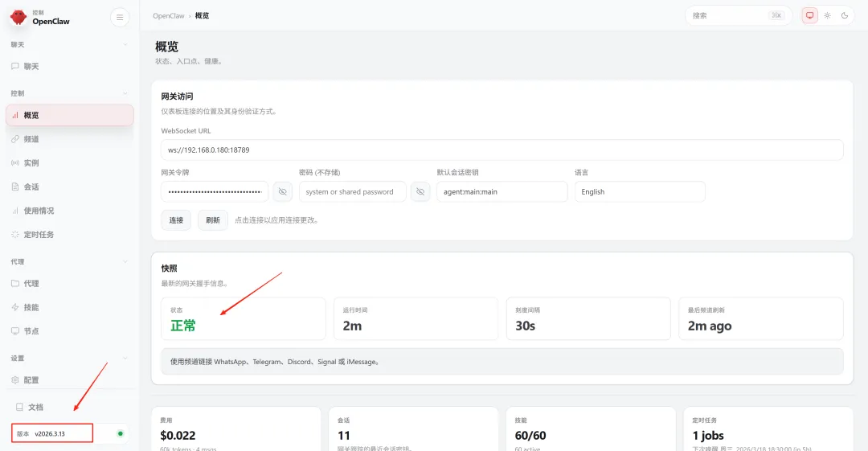Click the green status dot indicator
This screenshot has height=451, width=868.
click(120, 433)
